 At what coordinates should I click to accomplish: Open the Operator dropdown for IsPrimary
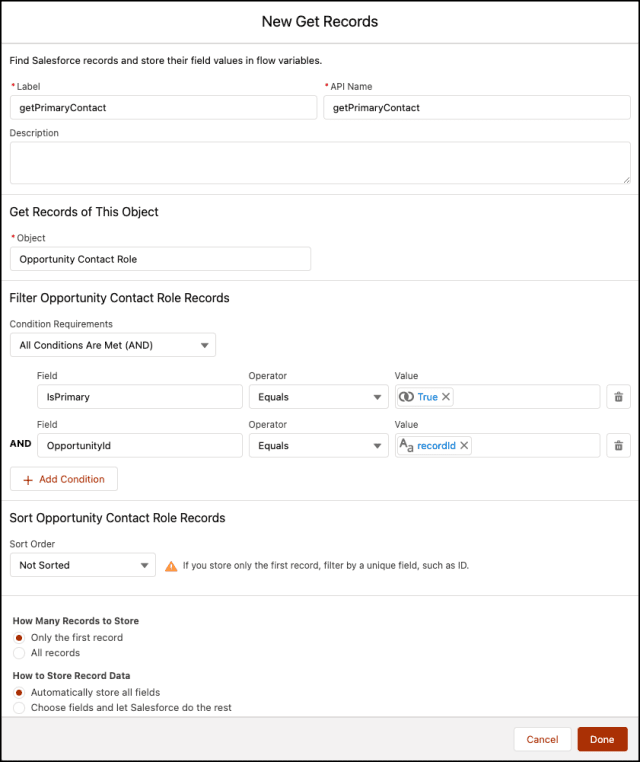319,397
